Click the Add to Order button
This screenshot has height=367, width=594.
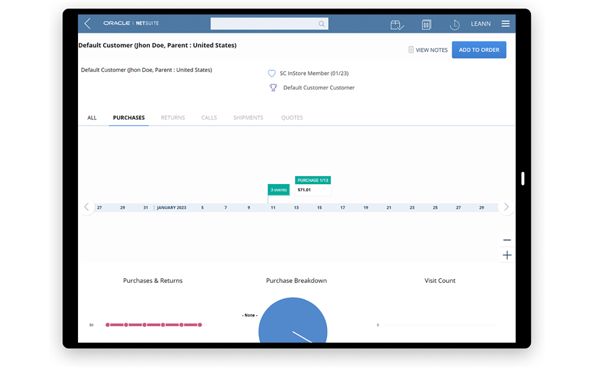[479, 50]
